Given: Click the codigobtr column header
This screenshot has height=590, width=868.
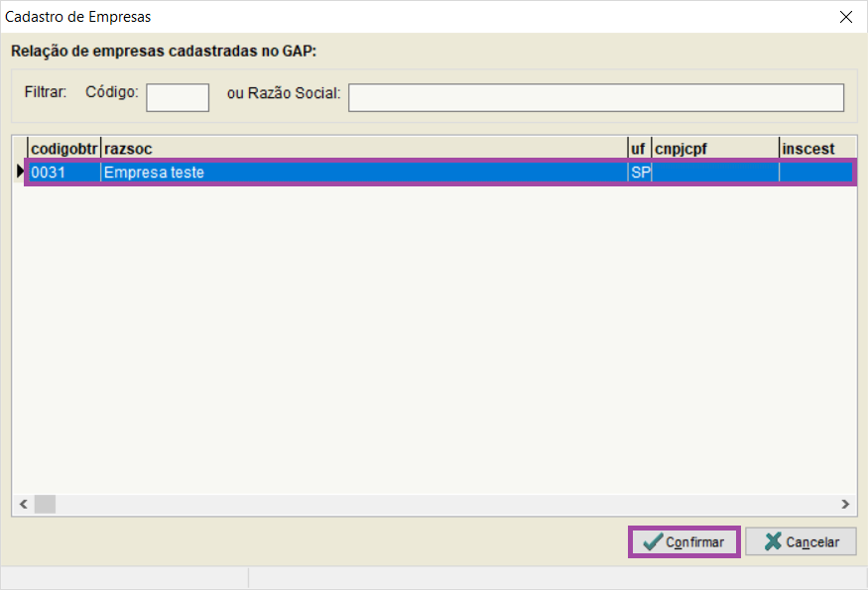Looking at the screenshot, I should [63, 148].
